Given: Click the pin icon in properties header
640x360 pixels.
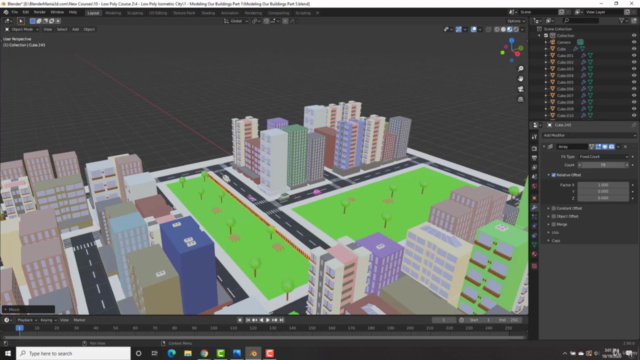Looking at the screenshot, I should 633,125.
